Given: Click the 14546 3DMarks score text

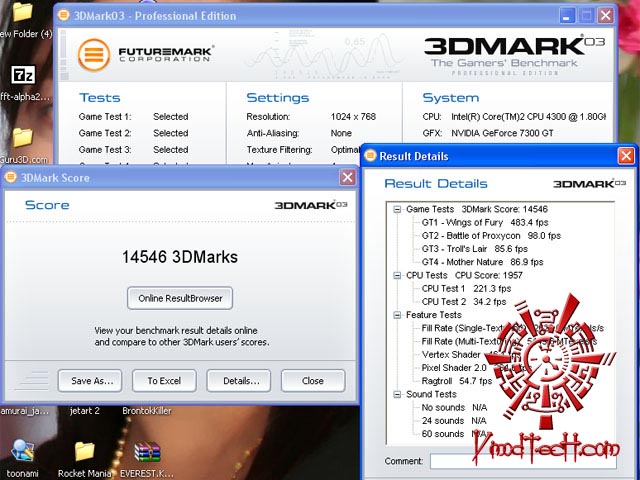Looking at the screenshot, I should pos(180,257).
